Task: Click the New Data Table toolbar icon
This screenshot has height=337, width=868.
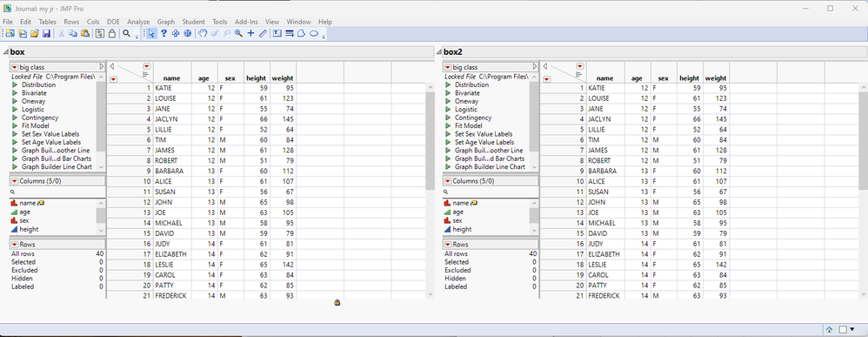Action: tap(10, 34)
